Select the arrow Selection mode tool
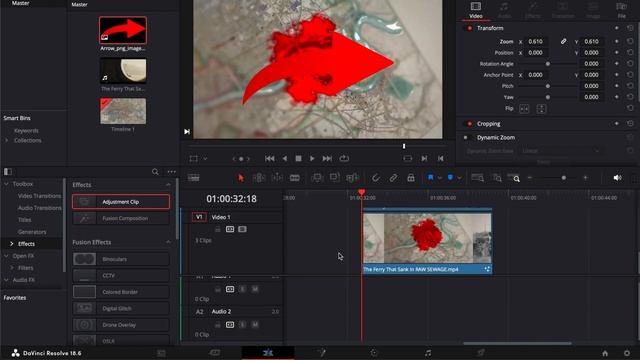This screenshot has width=640, height=360. pyautogui.click(x=241, y=178)
